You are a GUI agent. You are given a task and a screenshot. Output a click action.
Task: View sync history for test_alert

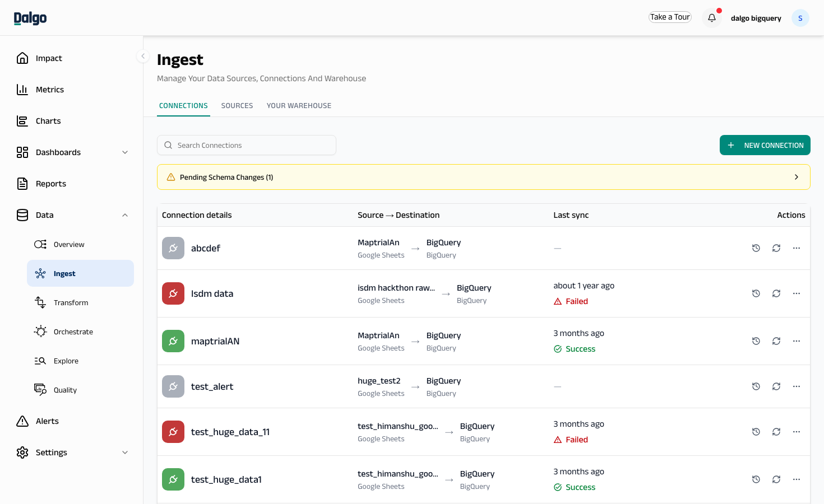point(756,386)
